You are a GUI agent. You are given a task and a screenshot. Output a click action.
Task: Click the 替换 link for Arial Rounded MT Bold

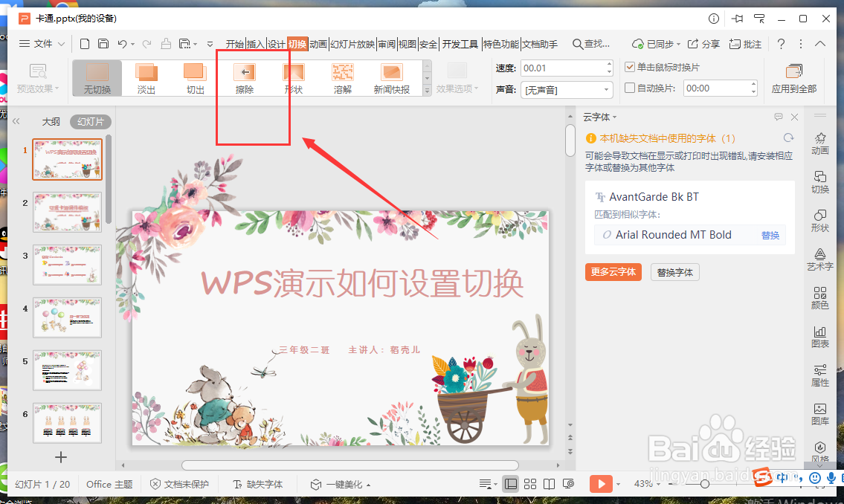tap(770, 235)
